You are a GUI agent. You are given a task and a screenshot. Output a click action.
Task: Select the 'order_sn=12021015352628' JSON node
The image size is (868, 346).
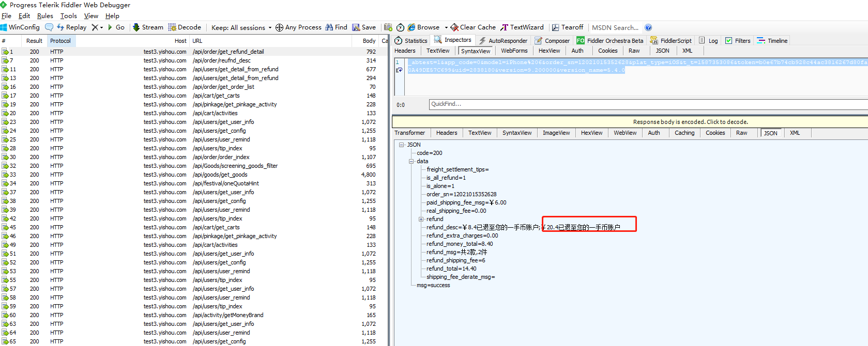point(461,194)
